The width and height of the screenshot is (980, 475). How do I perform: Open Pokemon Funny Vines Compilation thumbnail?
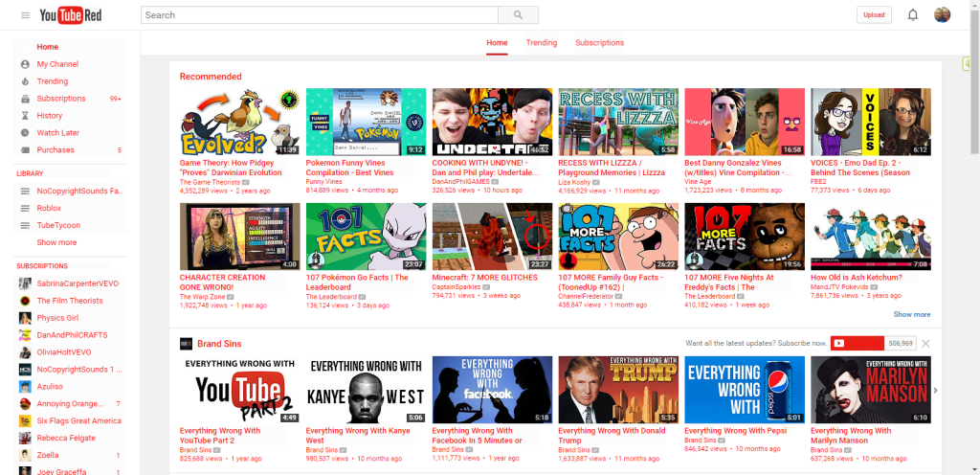(x=367, y=122)
